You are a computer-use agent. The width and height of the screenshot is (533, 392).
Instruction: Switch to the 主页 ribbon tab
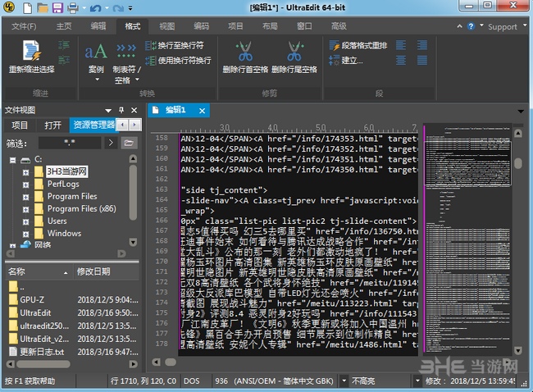(64, 26)
